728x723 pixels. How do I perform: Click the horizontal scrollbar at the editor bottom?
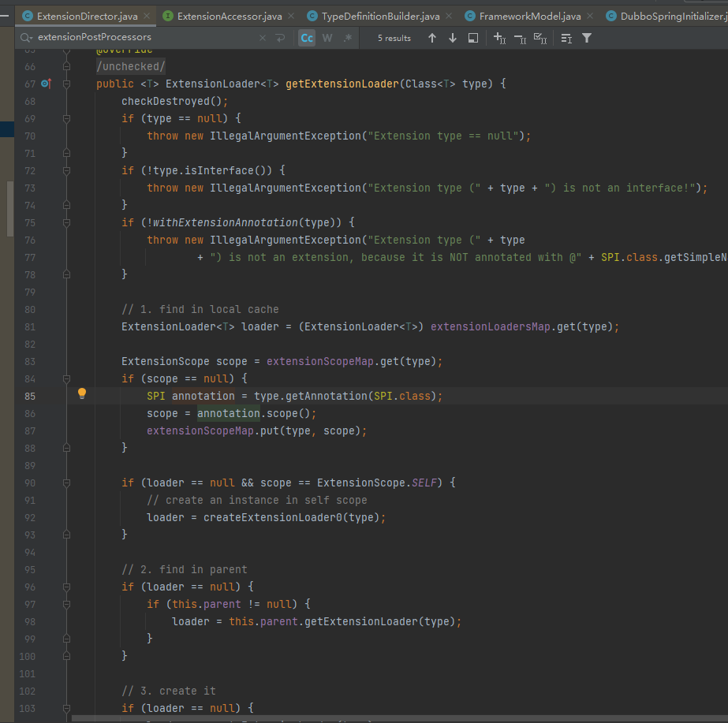coord(399,718)
